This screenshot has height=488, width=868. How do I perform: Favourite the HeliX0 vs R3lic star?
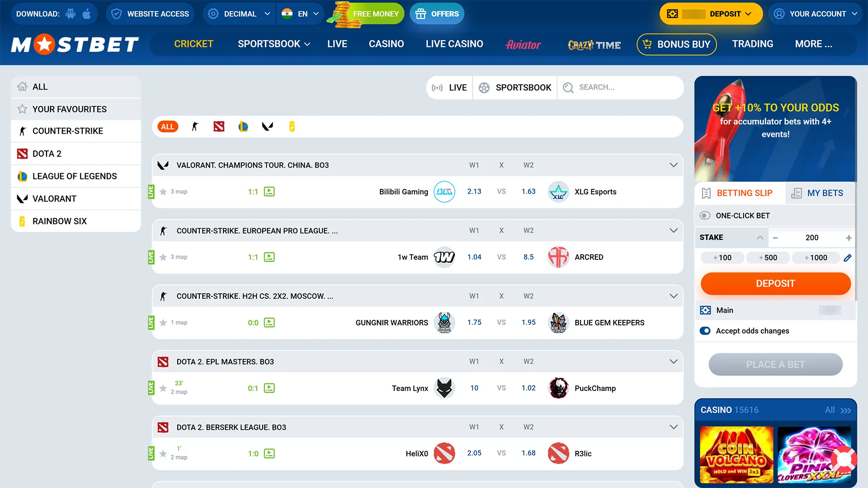(163, 454)
